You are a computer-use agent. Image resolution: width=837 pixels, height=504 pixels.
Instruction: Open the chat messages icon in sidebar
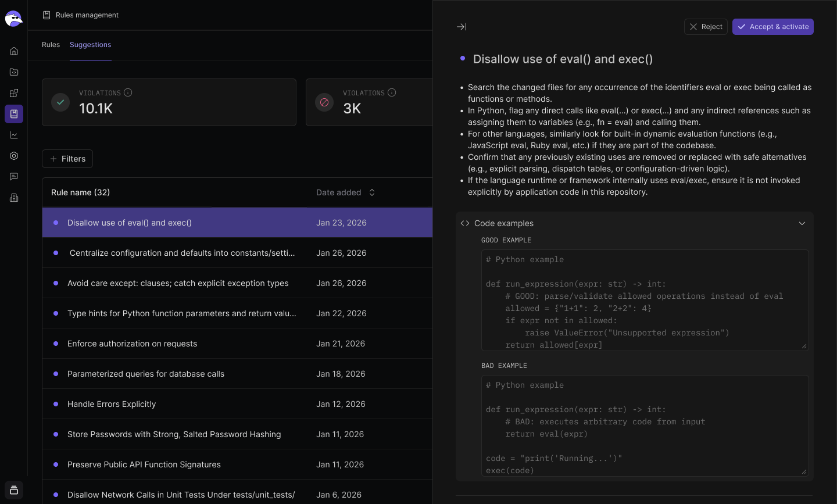(x=14, y=177)
